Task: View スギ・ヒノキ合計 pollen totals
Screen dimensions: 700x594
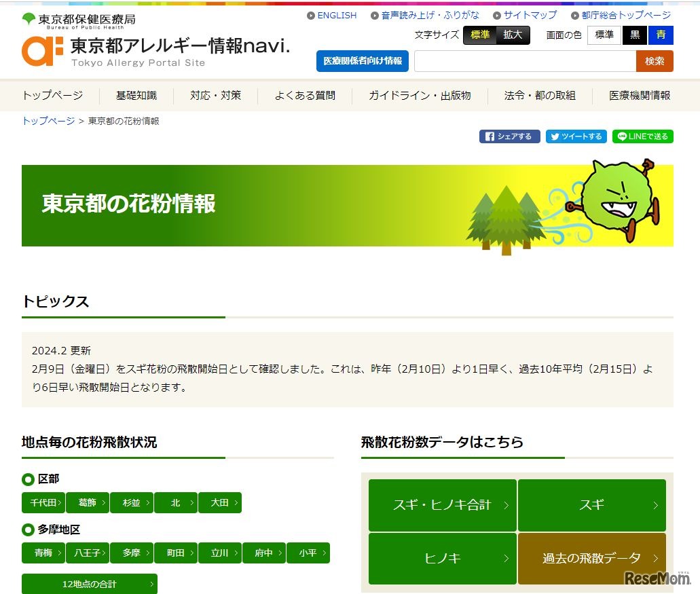Action: (442, 504)
